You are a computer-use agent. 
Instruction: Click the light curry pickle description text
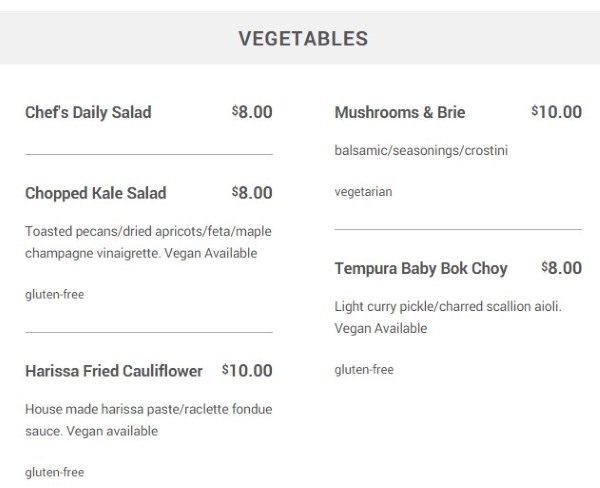click(x=448, y=317)
